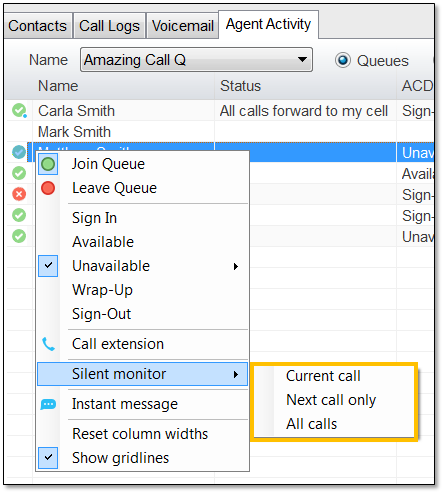Choose Join Queue from context menu
Image resolution: width=444 pixels, height=494 pixels.
pyautogui.click(x=142, y=164)
